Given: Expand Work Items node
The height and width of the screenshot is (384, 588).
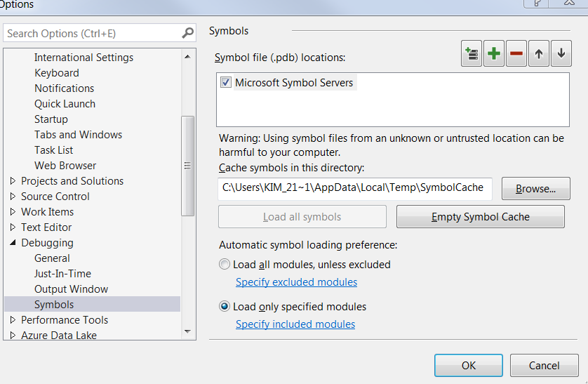Looking at the screenshot, I should tap(13, 211).
